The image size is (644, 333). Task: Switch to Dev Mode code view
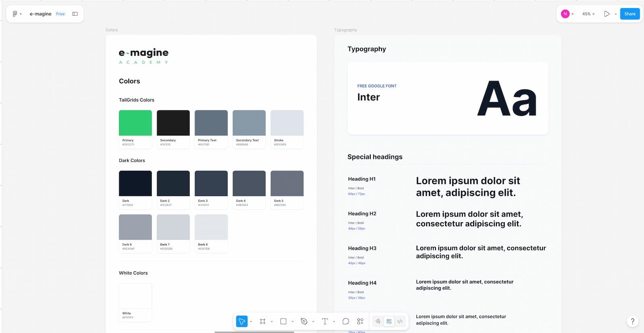pyautogui.click(x=400, y=321)
